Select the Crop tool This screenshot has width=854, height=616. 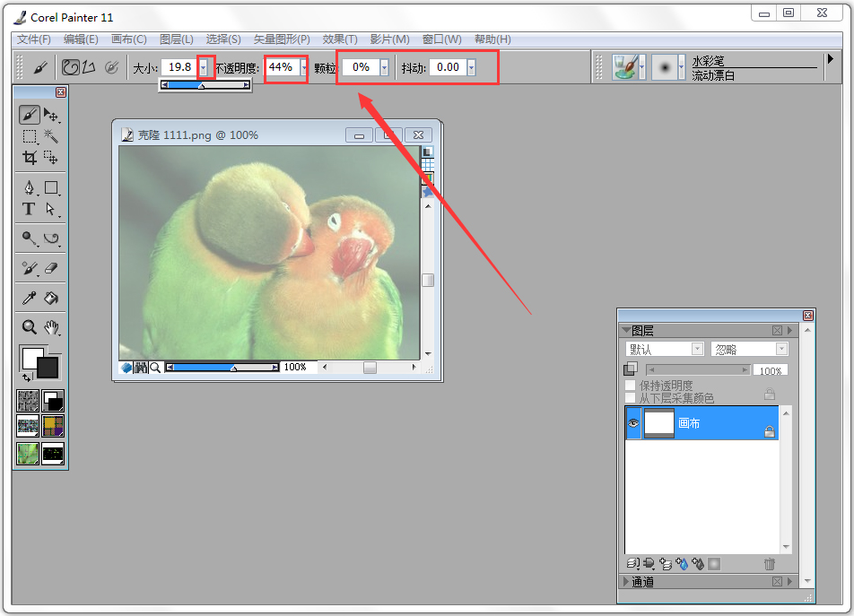click(28, 158)
